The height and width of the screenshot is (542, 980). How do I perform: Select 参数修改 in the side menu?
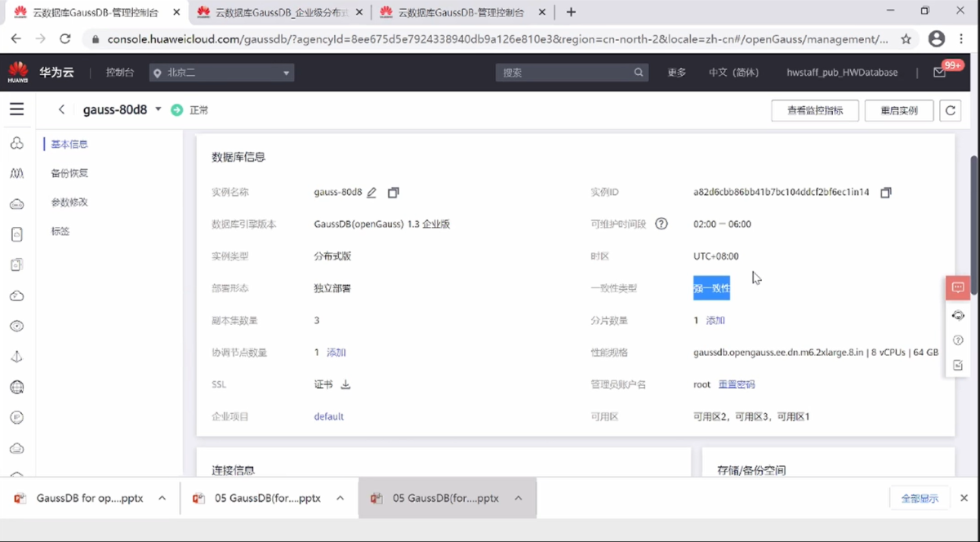coord(69,202)
